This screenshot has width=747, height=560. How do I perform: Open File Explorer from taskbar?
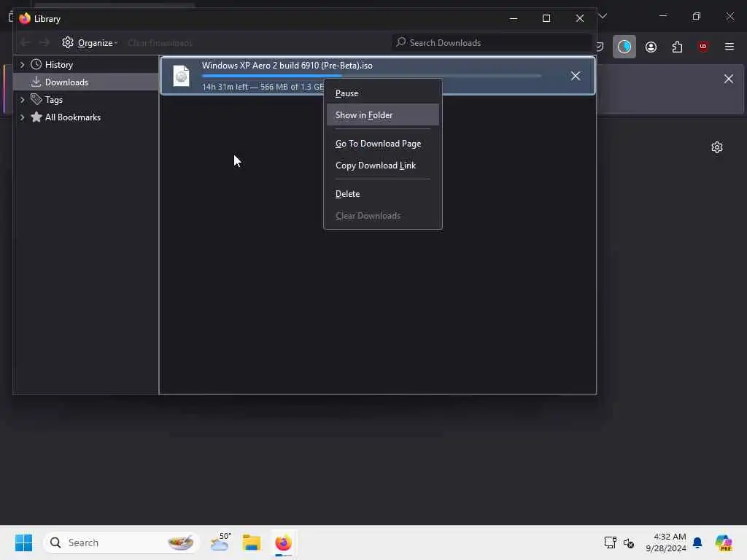coord(252,542)
